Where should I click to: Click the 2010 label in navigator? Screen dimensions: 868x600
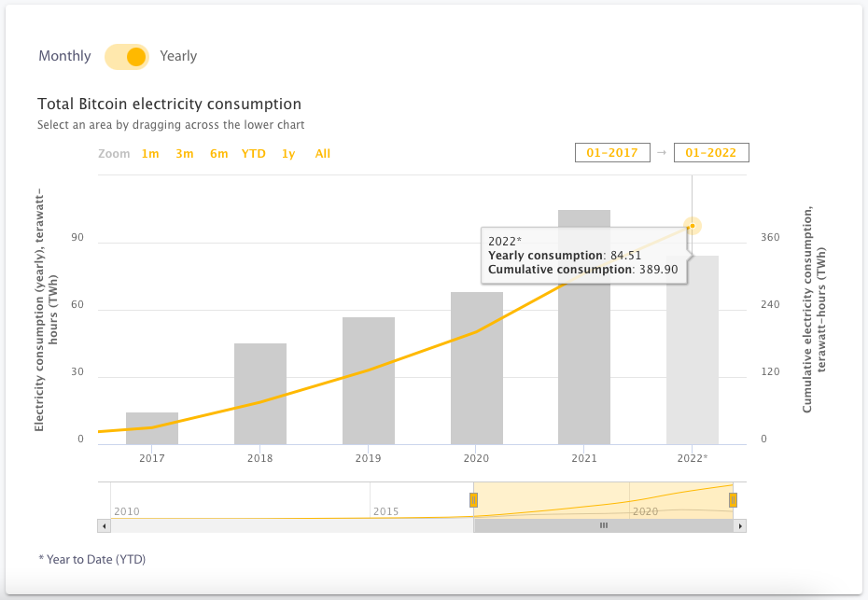pos(127,511)
